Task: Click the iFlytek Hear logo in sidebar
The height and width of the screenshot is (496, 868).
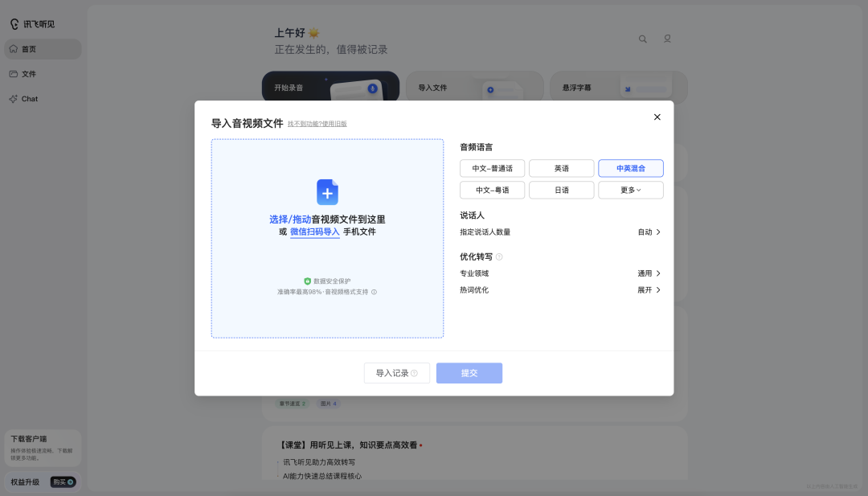Action: click(32, 24)
